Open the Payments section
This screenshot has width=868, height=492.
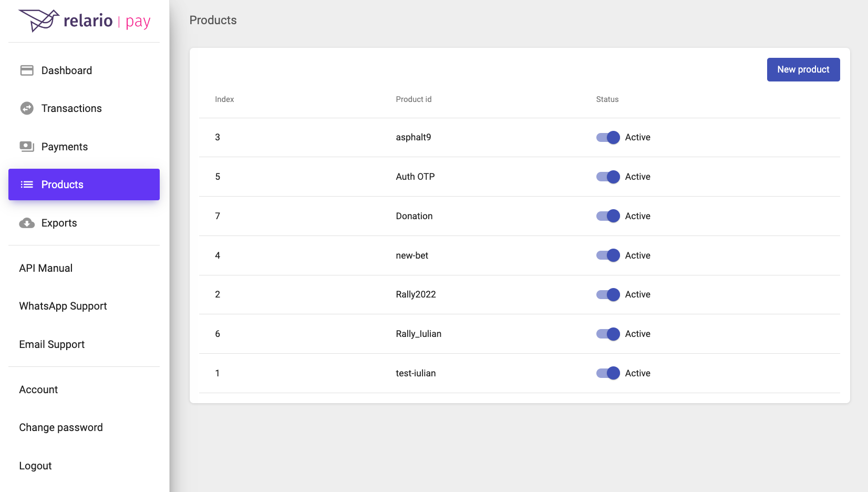pos(84,147)
